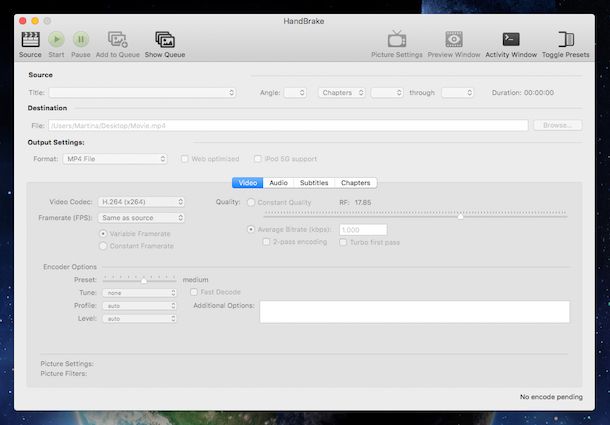Open the Preview Window eye icon

click(x=454, y=39)
